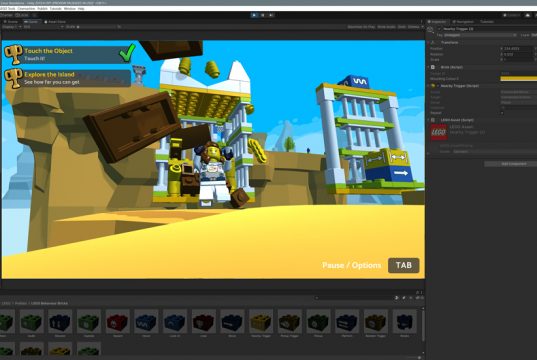Image resolution: width=537 pixels, height=360 pixels.
Task: Click the yellow Mounting Colour swatch
Action: (519, 79)
